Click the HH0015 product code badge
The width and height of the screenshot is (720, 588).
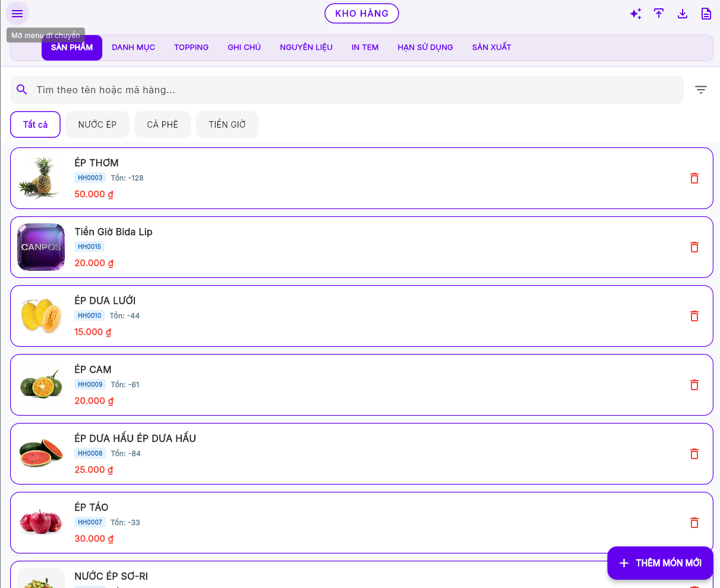click(90, 246)
